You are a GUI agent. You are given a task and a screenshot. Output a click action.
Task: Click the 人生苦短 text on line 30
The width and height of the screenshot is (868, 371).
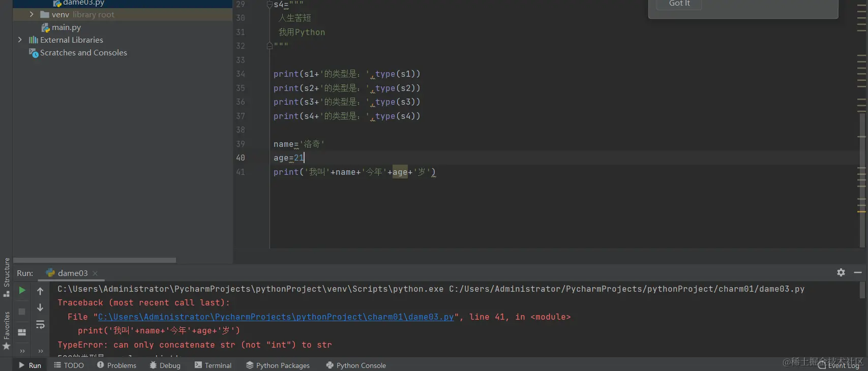(x=295, y=18)
